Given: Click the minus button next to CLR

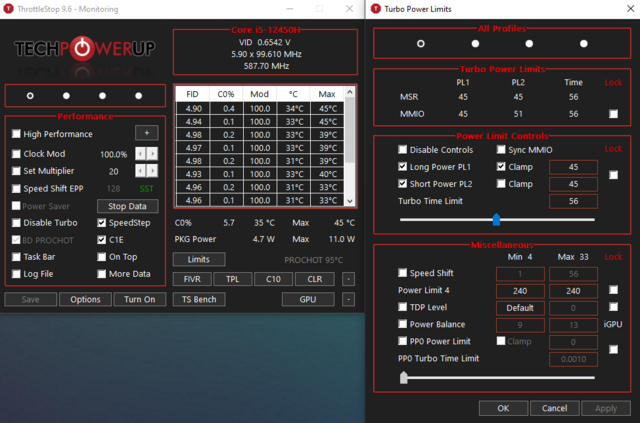Looking at the screenshot, I should pyautogui.click(x=348, y=279).
